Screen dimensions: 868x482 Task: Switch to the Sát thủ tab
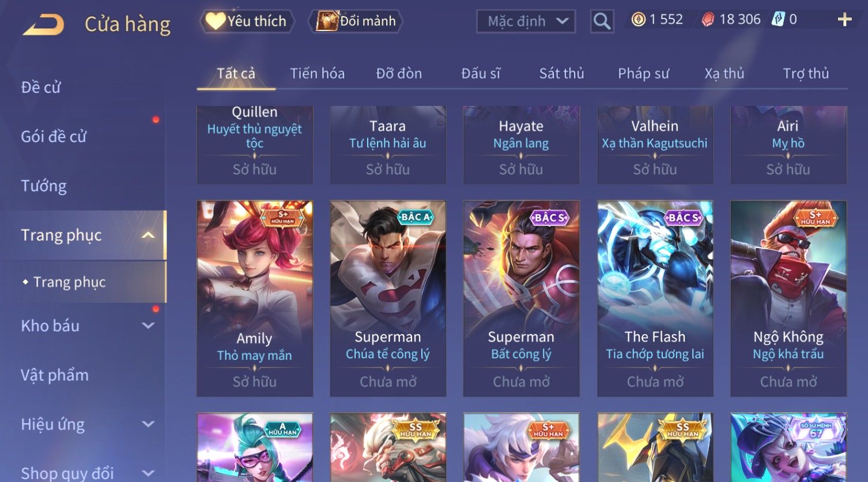(x=561, y=74)
